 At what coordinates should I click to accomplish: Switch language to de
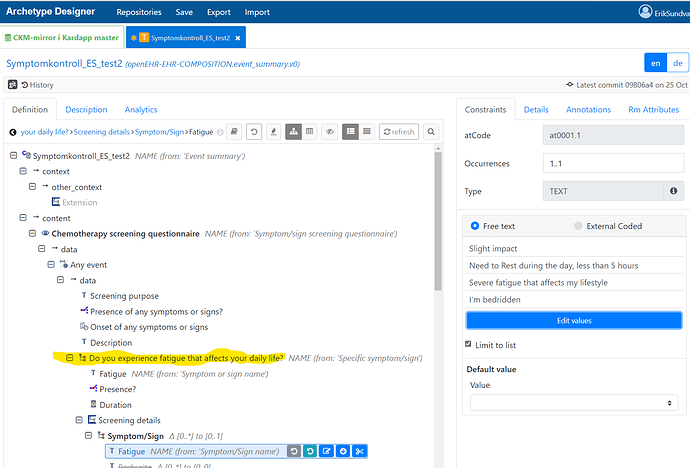pyautogui.click(x=678, y=63)
